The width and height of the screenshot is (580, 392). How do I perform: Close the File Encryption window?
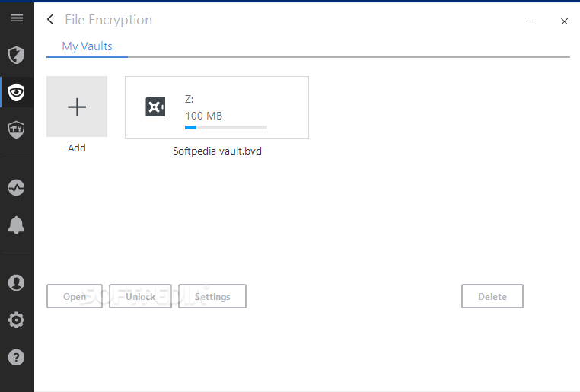[x=564, y=21]
